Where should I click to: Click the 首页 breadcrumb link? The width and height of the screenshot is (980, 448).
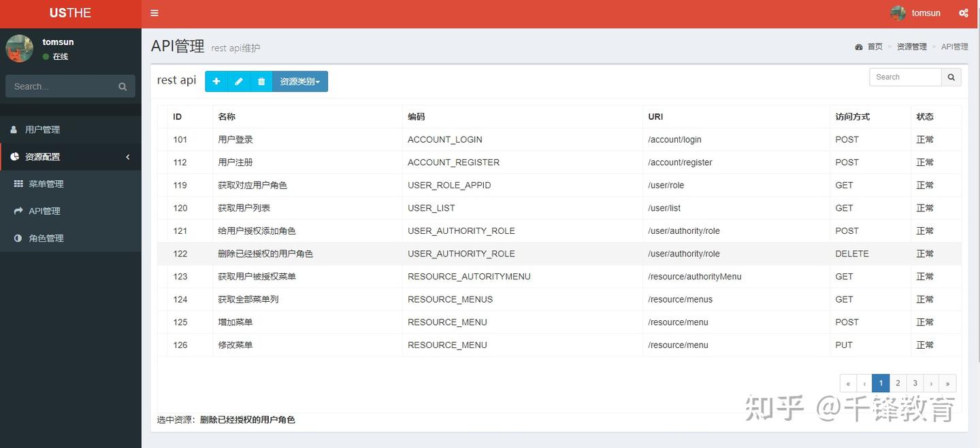click(876, 46)
